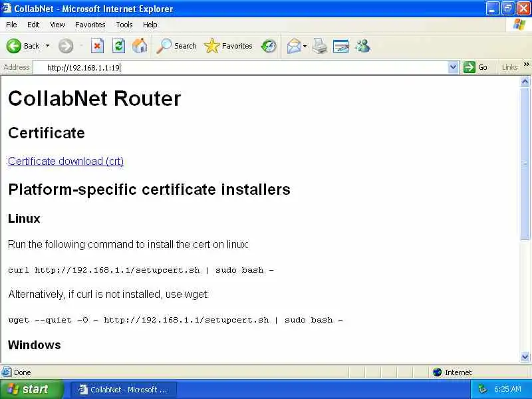This screenshot has height=399, width=532.
Task: Open the Favorites pane star button
Action: 228,46
